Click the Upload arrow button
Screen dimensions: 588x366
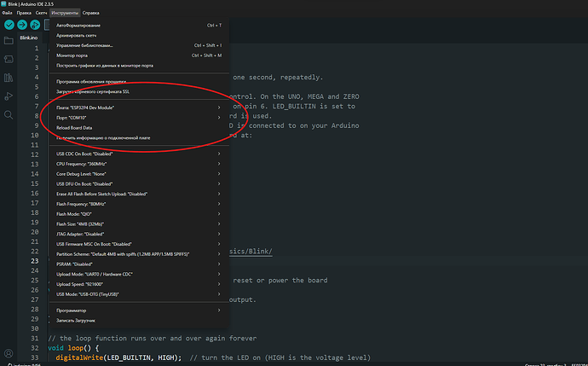[22, 25]
